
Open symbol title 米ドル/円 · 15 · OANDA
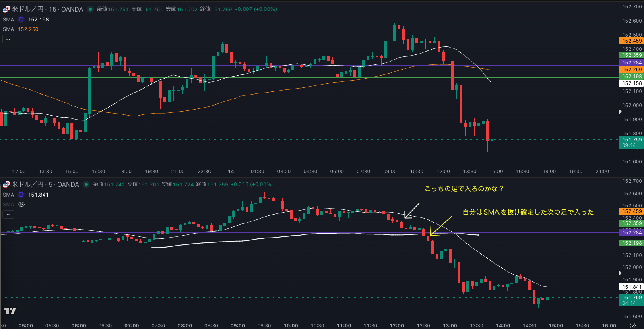coord(47,9)
